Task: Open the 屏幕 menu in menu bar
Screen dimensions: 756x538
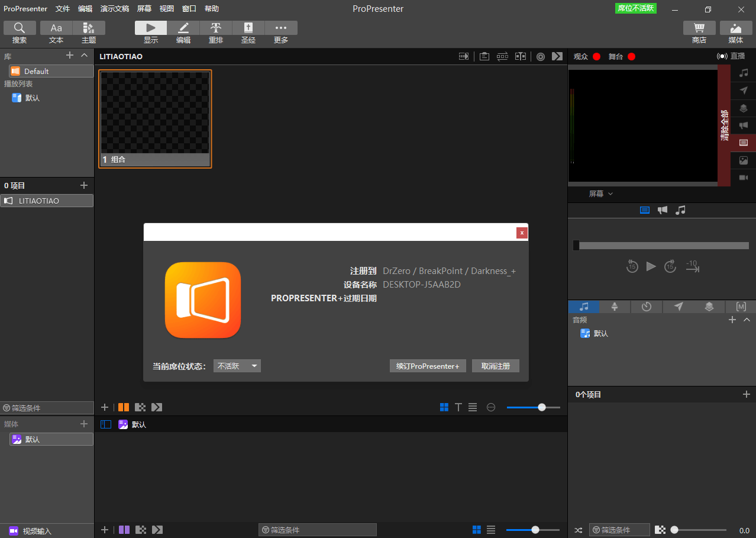Action: tap(144, 9)
